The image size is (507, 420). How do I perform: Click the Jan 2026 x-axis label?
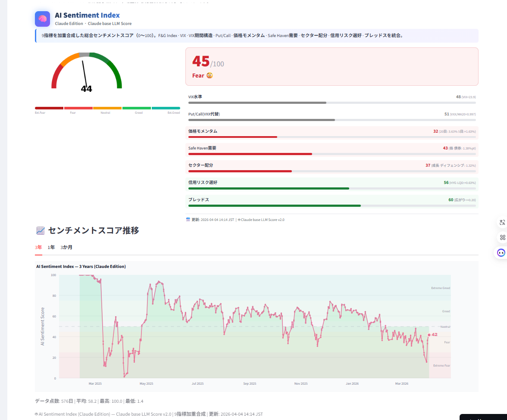[352, 384]
